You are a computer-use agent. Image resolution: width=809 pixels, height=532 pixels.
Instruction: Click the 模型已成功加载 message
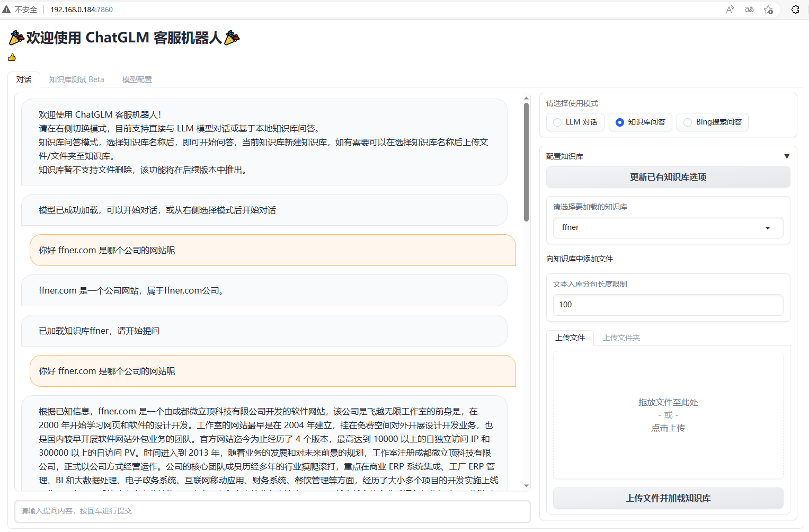coord(264,210)
